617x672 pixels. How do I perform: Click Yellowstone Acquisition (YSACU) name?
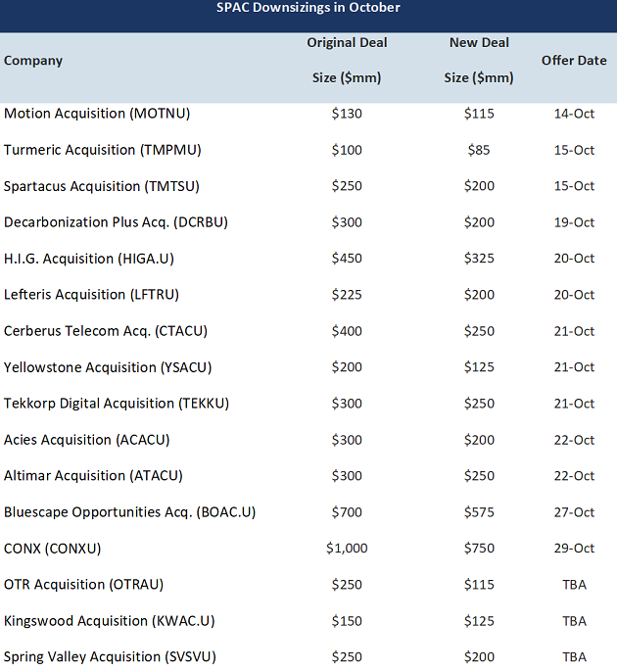coord(108,367)
